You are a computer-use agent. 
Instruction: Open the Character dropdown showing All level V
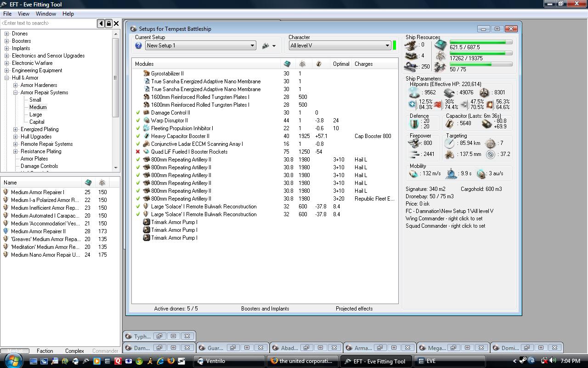coord(387,46)
